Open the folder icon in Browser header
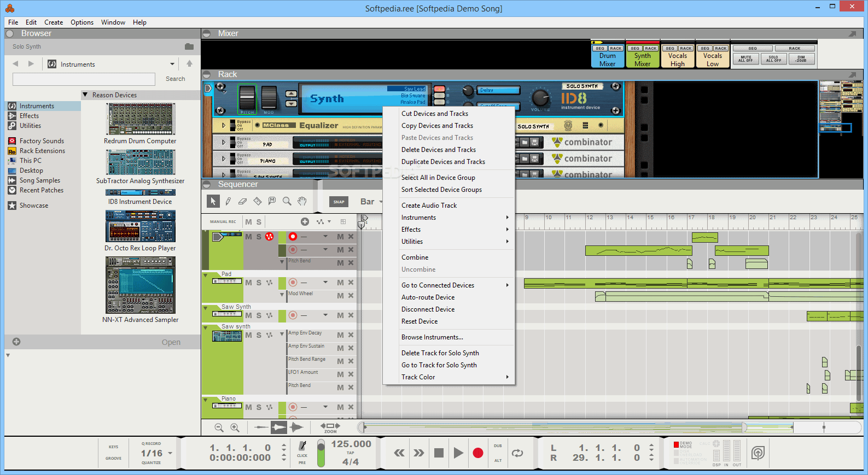 (x=189, y=46)
